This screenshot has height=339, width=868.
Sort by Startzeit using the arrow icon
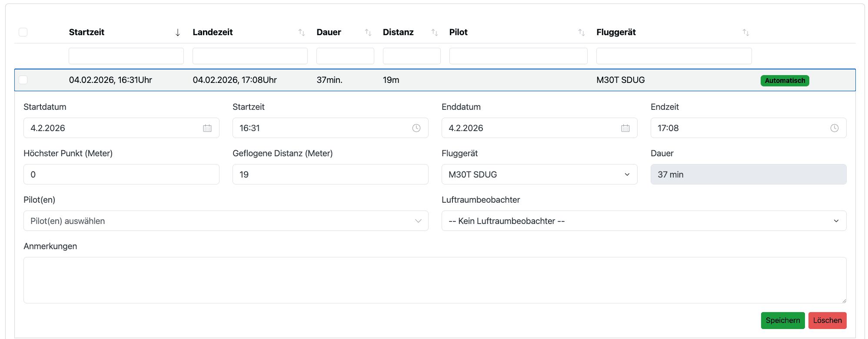177,33
